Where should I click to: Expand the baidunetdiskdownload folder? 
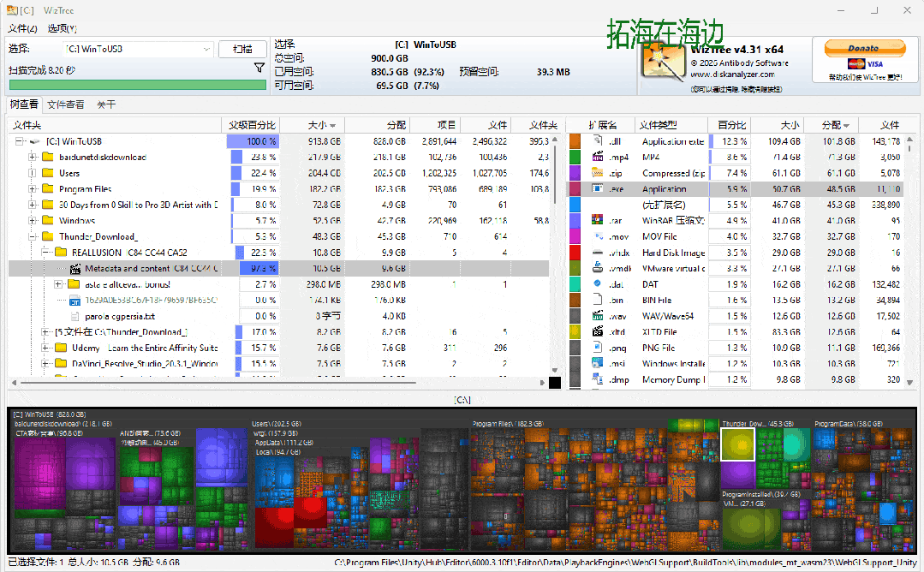click(x=33, y=158)
